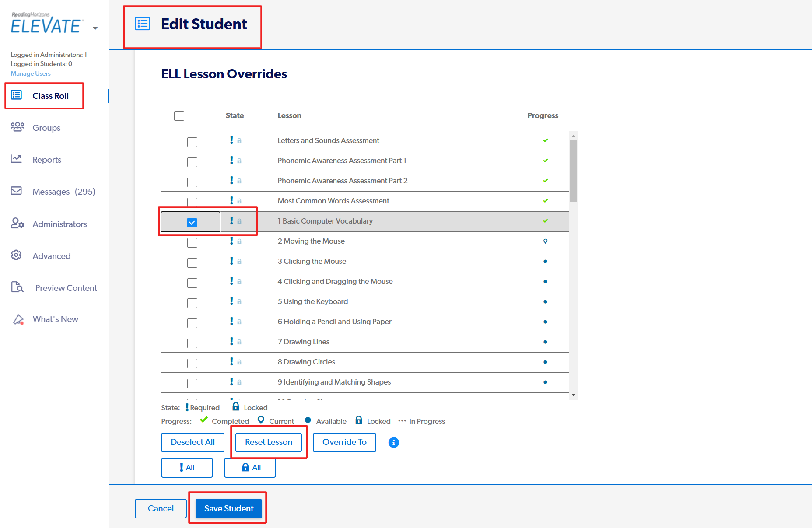
Task: Toggle the select-all checkbox in table header
Action: [179, 116]
